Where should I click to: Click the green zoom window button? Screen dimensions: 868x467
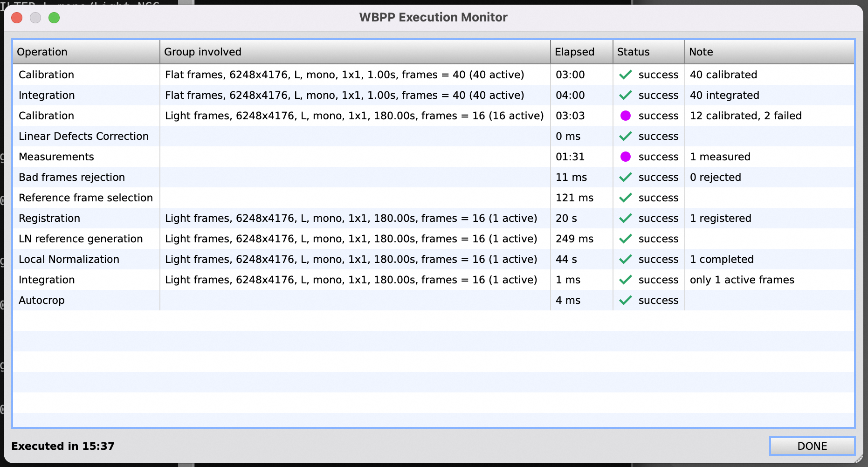tap(54, 18)
